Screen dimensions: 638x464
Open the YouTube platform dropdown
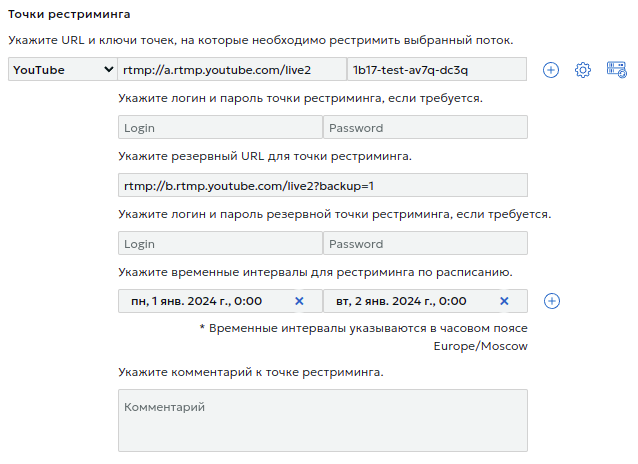[x=62, y=70]
